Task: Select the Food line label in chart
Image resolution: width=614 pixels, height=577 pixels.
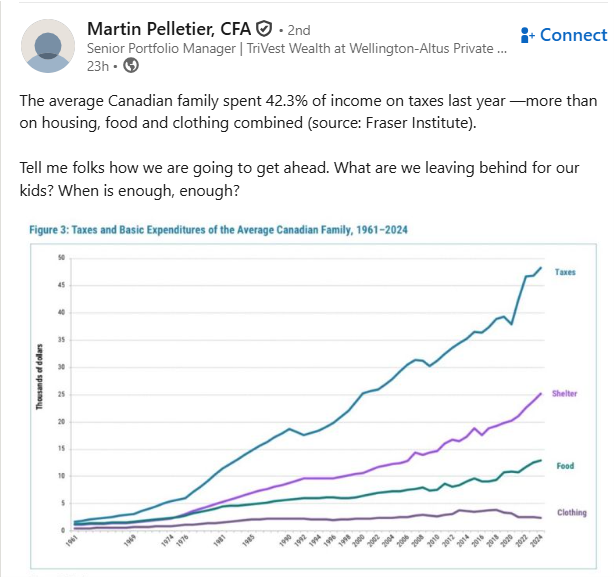Action: pos(563,464)
